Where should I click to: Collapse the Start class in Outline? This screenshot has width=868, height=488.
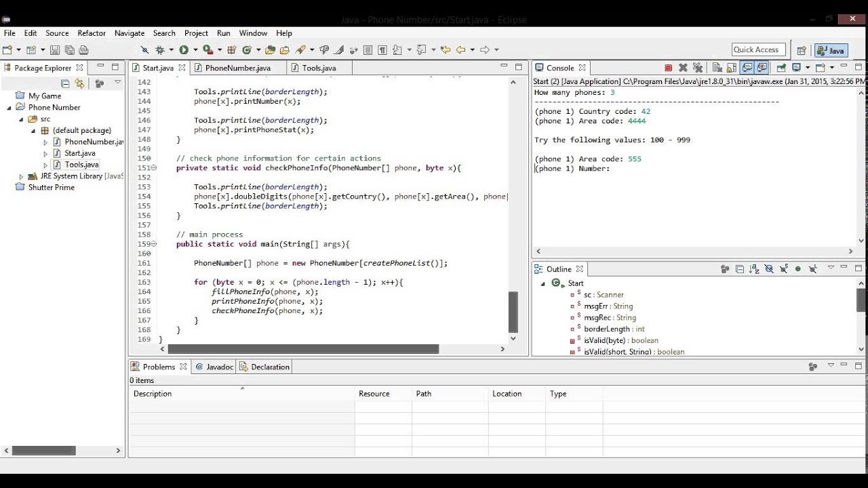543,283
